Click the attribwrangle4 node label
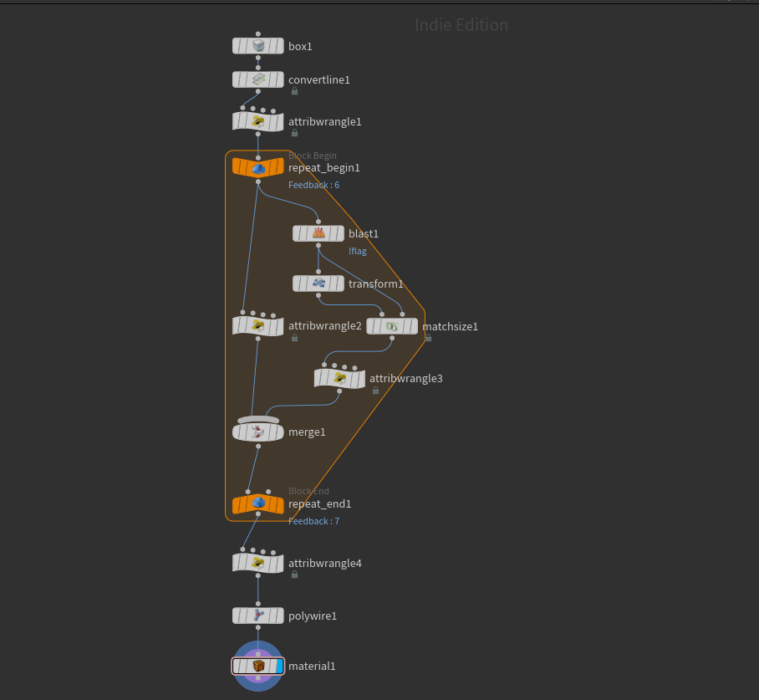 pyautogui.click(x=325, y=564)
